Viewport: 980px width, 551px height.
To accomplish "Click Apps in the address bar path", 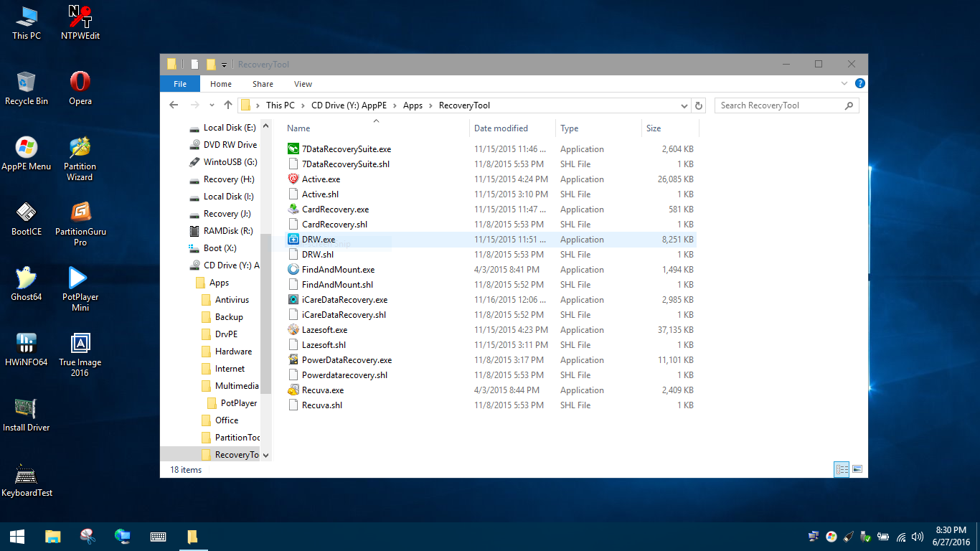I will coord(413,105).
